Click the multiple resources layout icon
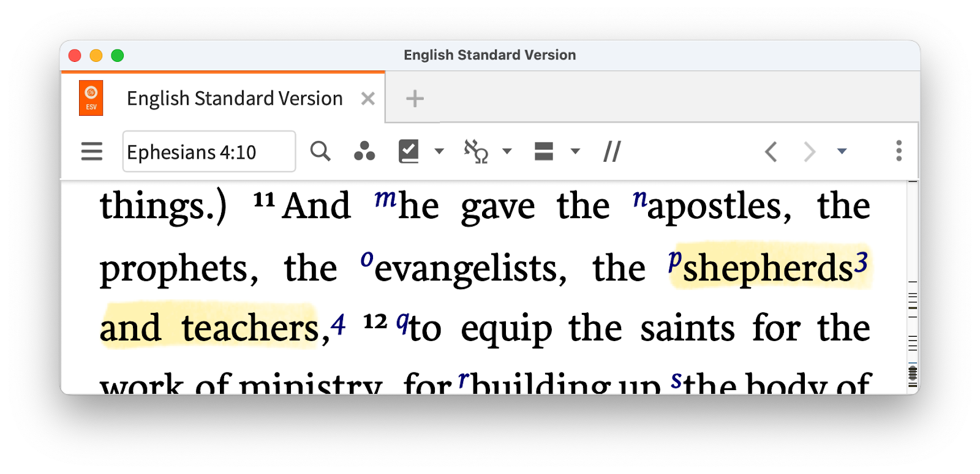The height and width of the screenshot is (474, 980). click(544, 151)
